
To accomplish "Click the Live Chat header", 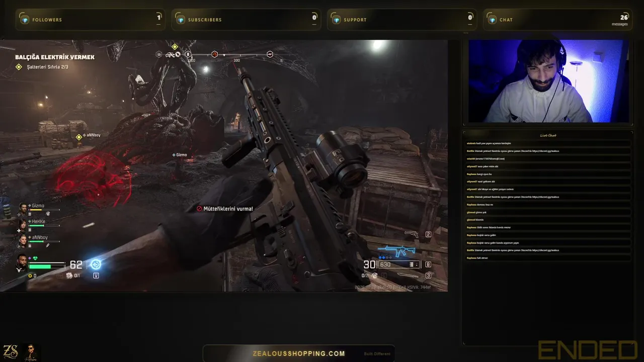I will pos(548,135).
